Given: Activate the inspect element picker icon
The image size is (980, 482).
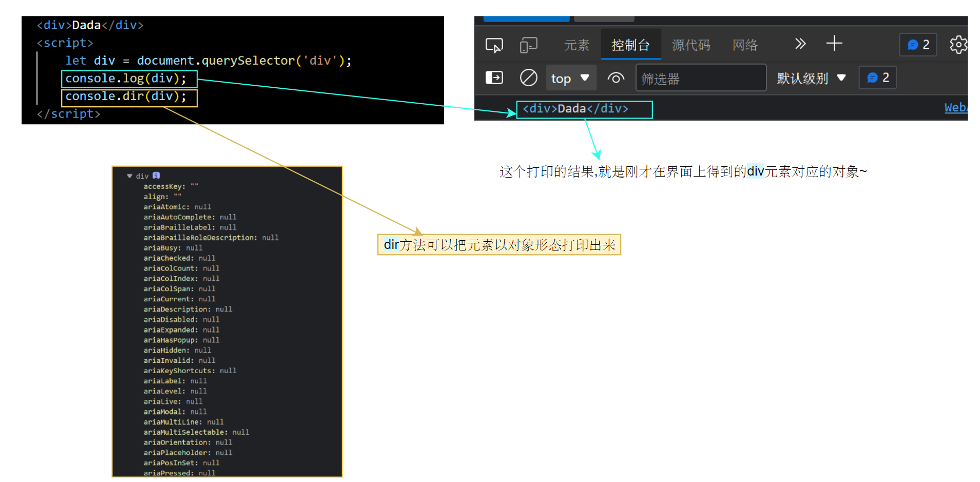Looking at the screenshot, I should pyautogui.click(x=494, y=45).
